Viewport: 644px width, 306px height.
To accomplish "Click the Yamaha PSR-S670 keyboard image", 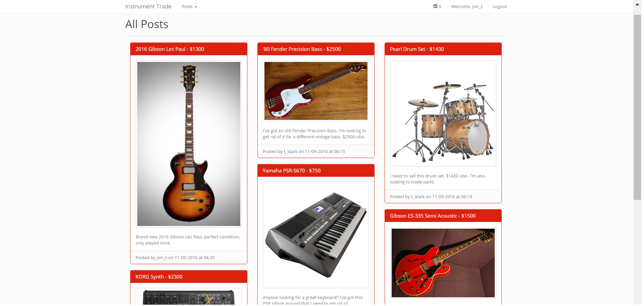I will tap(316, 235).
